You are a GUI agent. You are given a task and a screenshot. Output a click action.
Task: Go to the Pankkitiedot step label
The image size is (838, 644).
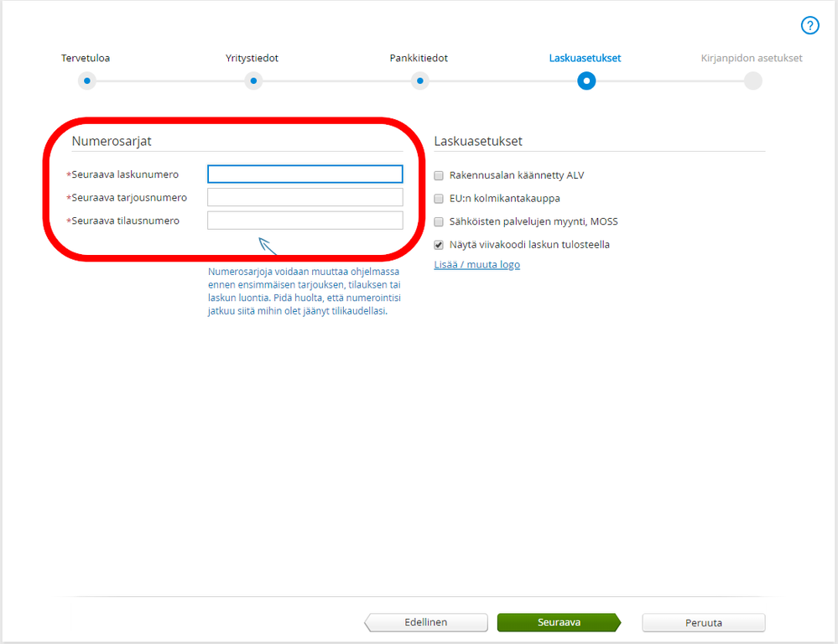point(419,58)
